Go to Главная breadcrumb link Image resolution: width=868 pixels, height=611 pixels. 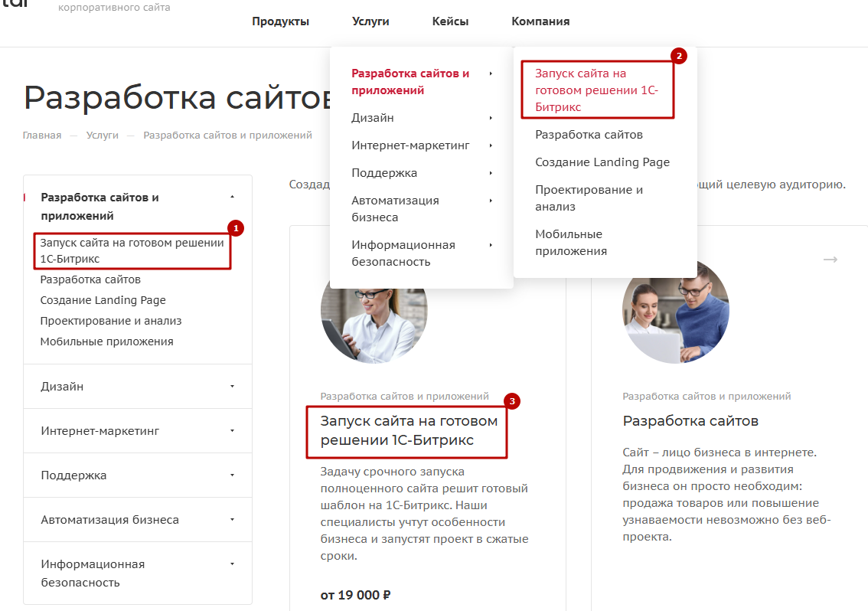click(x=42, y=136)
